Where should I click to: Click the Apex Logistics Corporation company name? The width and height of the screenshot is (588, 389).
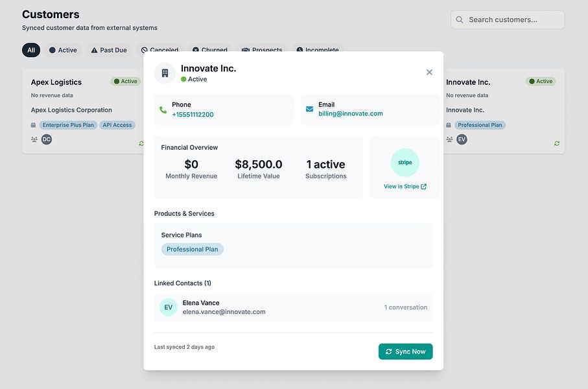tap(71, 110)
